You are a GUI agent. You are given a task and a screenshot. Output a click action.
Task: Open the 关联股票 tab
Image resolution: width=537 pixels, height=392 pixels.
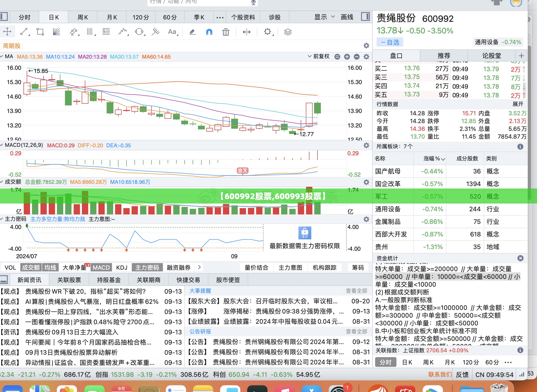(69, 280)
